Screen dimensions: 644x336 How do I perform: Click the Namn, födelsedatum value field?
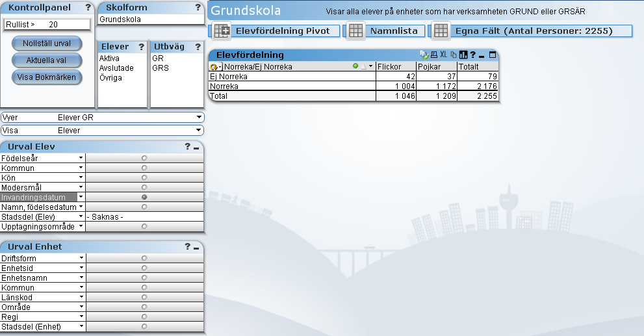(144, 207)
